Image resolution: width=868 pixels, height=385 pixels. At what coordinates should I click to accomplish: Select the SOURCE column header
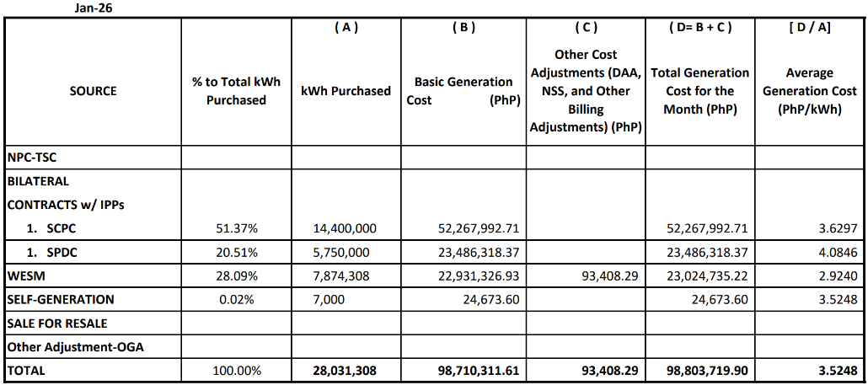click(94, 90)
